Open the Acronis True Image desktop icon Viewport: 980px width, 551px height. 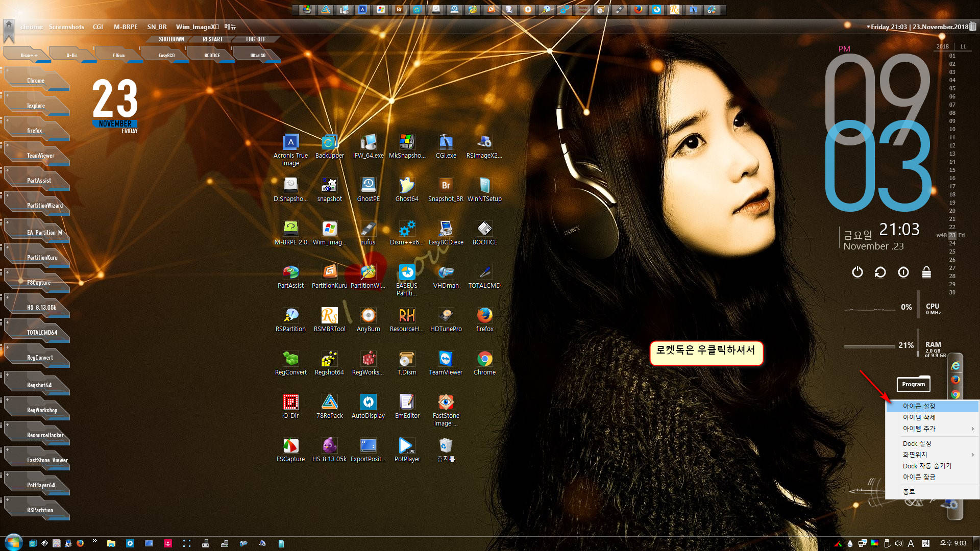[x=290, y=149]
